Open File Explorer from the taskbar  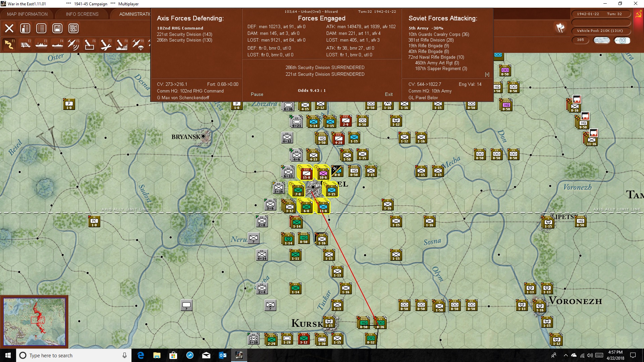click(x=157, y=355)
